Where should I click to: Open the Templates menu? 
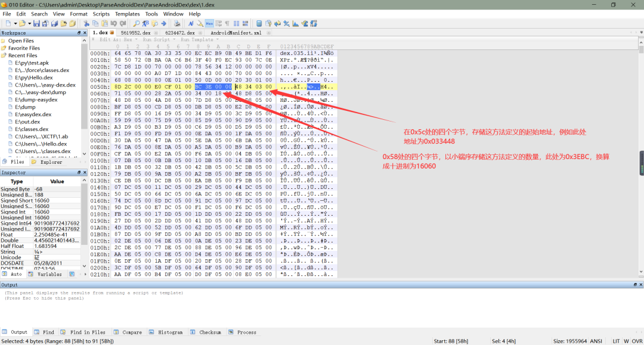[x=127, y=14]
